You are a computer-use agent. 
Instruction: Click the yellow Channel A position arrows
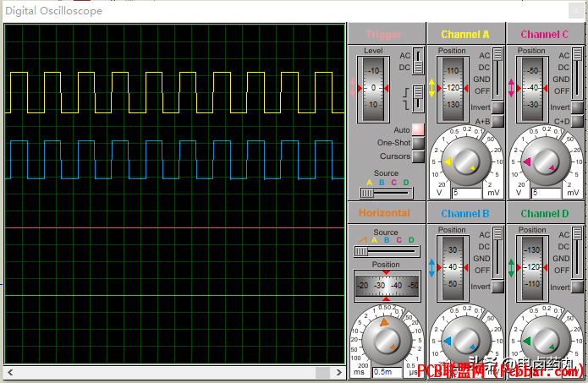coord(431,88)
